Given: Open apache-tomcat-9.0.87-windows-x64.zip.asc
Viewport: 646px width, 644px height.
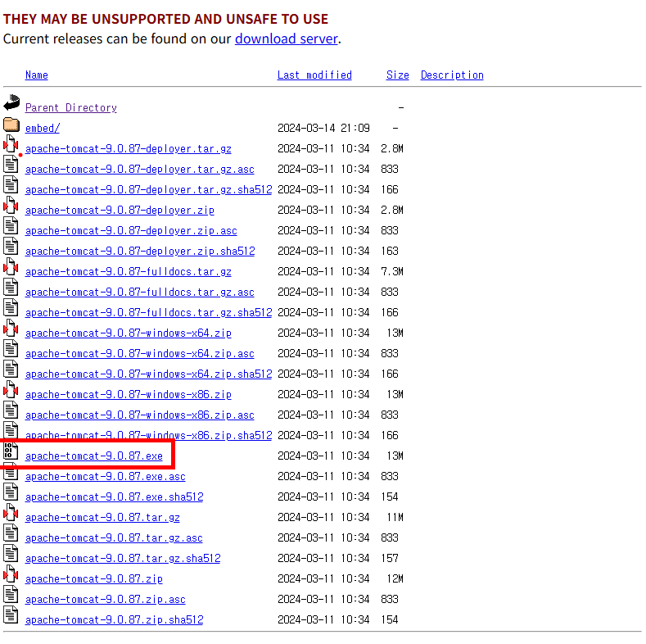Looking at the screenshot, I should [x=140, y=354].
